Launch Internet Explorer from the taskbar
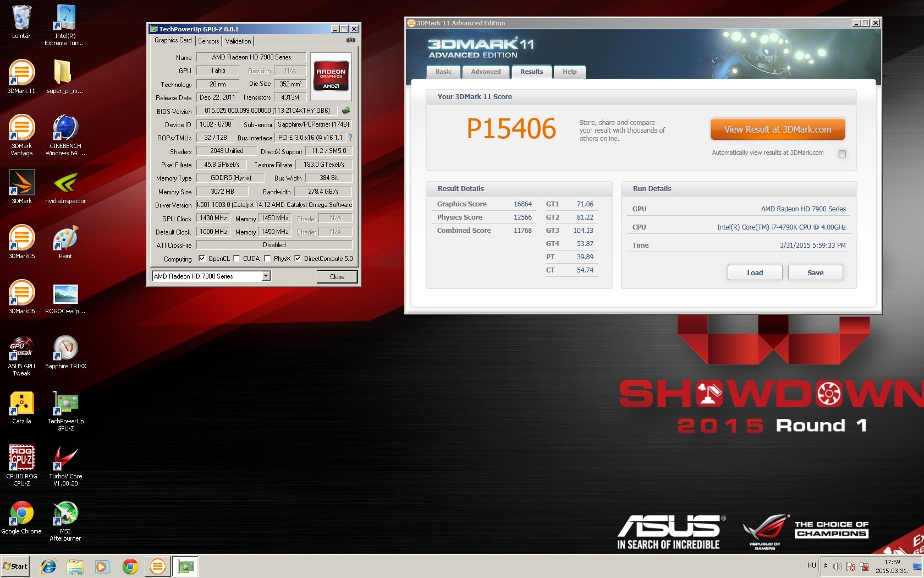Screen dimensions: 924x578 [48, 566]
